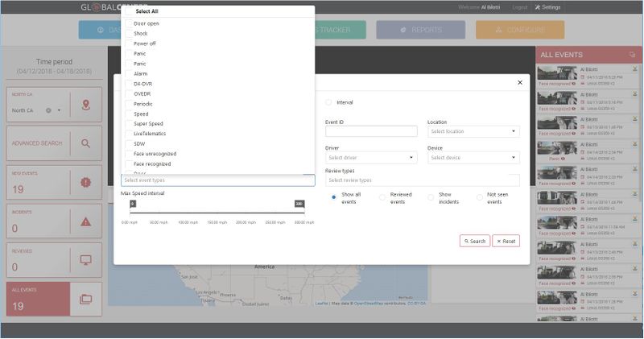Image resolution: width=644 pixels, height=339 pixels.
Task: Tick the Super Speed checkbox
Action: [128, 124]
